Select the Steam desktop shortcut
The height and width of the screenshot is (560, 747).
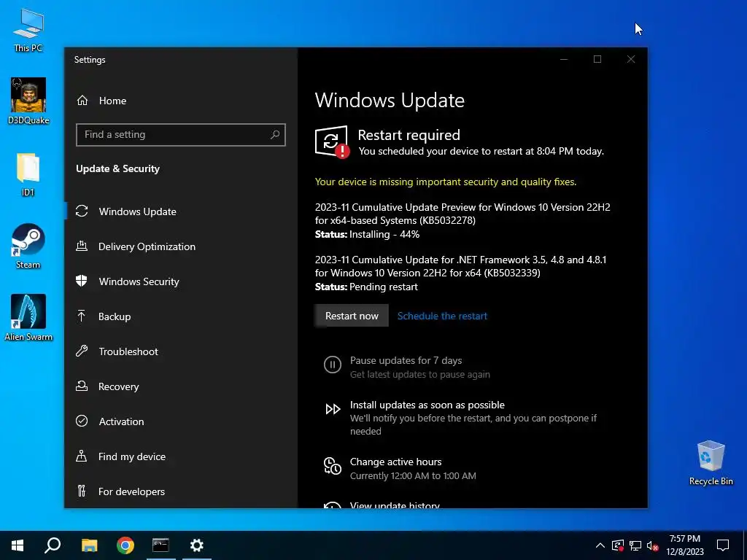pos(28,246)
